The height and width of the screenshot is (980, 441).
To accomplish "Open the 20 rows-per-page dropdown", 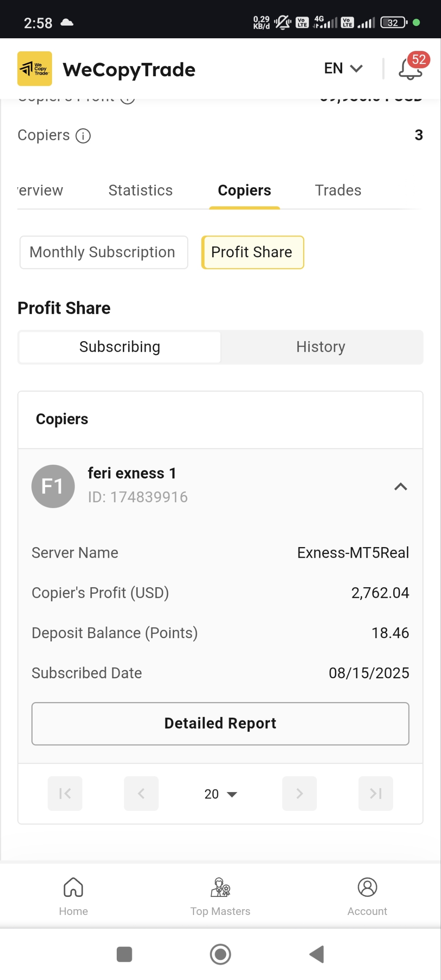I will [220, 794].
